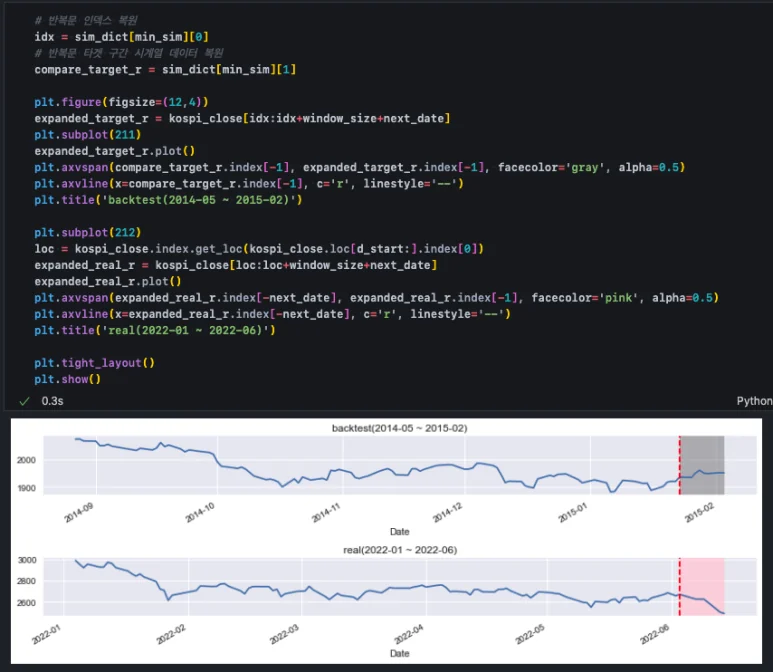Click the pink shaded region in real chart
Image resolution: width=773 pixels, height=672 pixels.
703,585
